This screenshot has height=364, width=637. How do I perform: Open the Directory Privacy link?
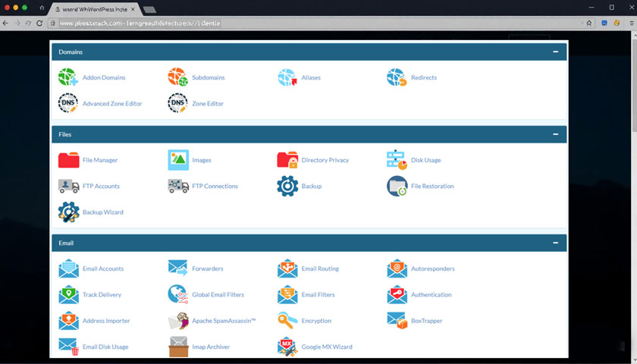[x=325, y=160]
